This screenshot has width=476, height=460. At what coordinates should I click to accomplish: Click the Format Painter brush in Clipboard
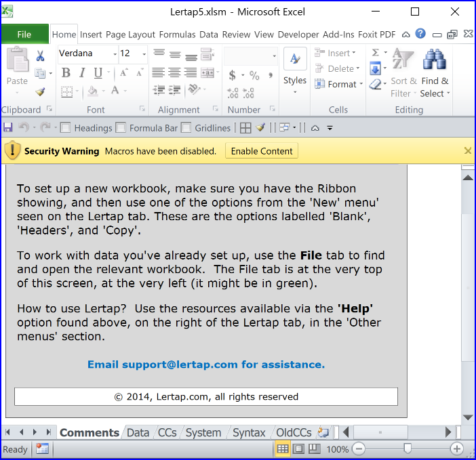[40, 91]
